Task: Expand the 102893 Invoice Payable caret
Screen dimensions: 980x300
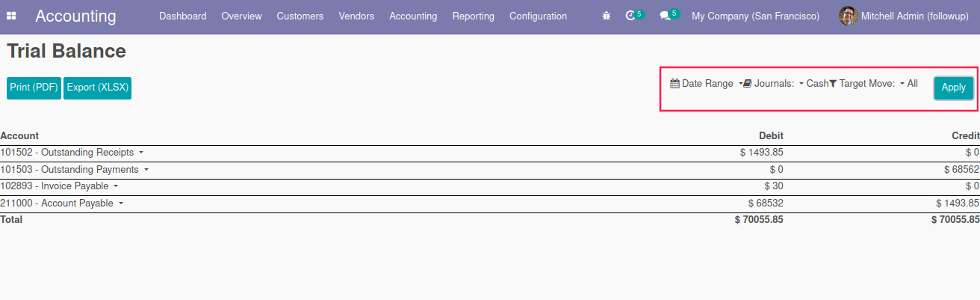Action: pos(116,186)
